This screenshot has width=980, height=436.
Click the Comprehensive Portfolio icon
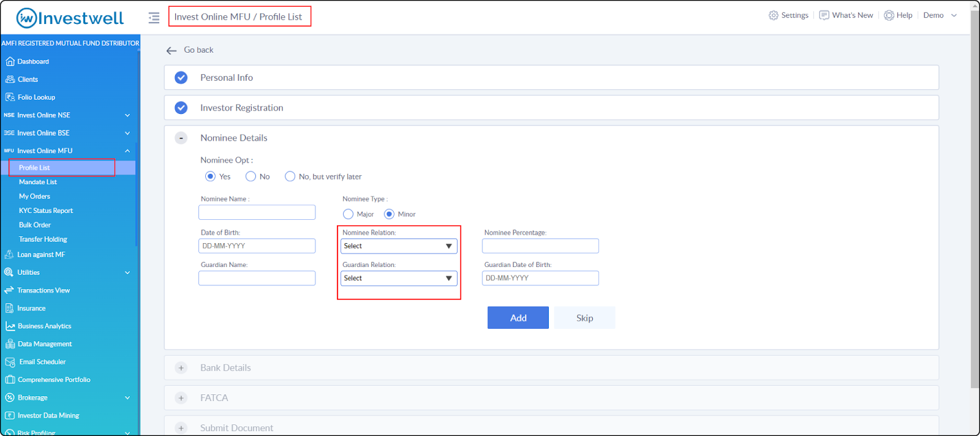coord(10,380)
